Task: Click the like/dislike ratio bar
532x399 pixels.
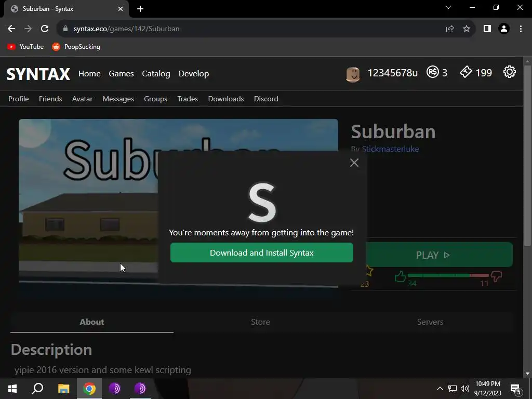Action: (x=448, y=275)
